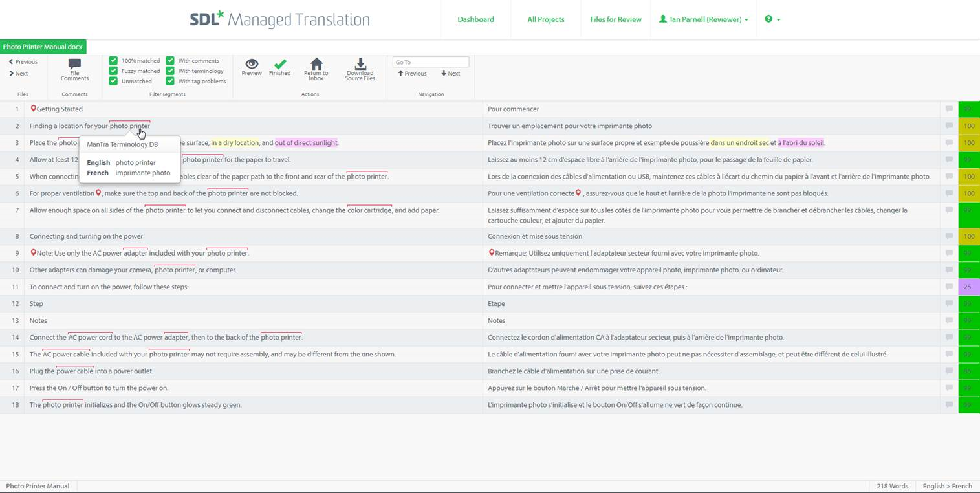Click comment icon for segment 10
This screenshot has width=980, height=493.
coord(949,270)
